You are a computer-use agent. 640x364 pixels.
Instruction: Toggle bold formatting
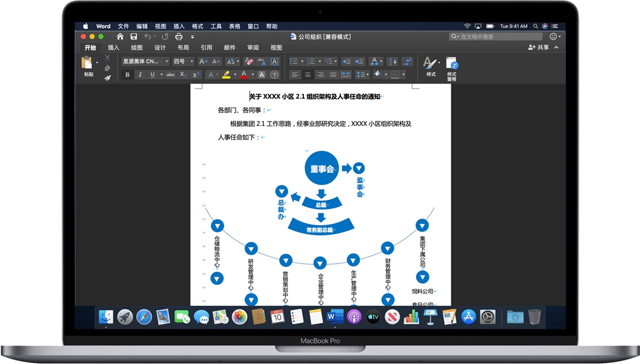coord(128,74)
